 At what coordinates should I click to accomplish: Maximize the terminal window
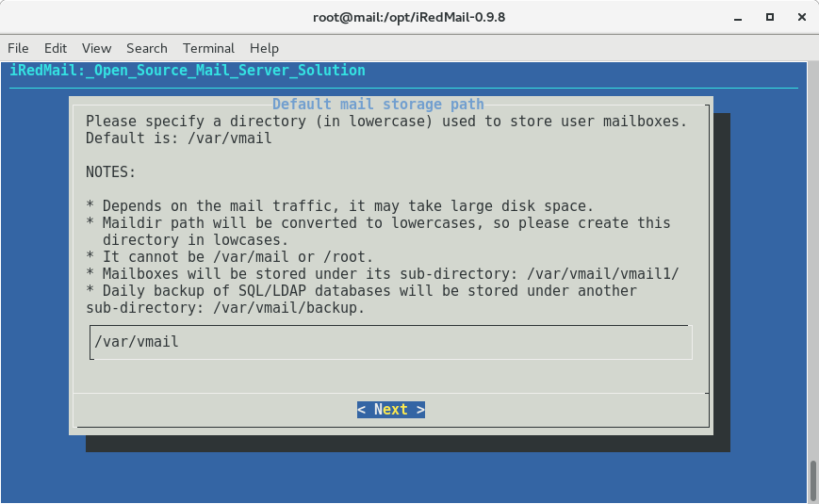(x=769, y=17)
